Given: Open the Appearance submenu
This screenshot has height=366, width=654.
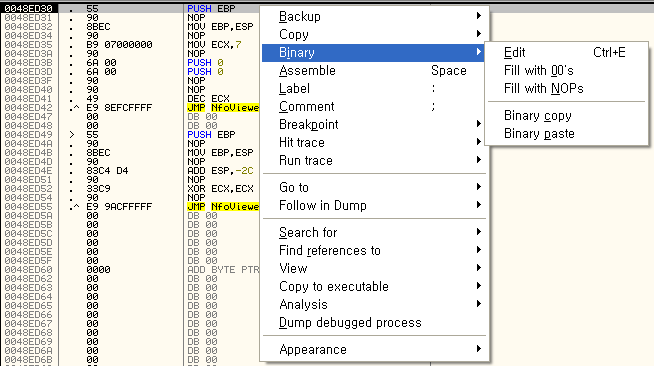Looking at the screenshot, I should pyautogui.click(x=373, y=349).
